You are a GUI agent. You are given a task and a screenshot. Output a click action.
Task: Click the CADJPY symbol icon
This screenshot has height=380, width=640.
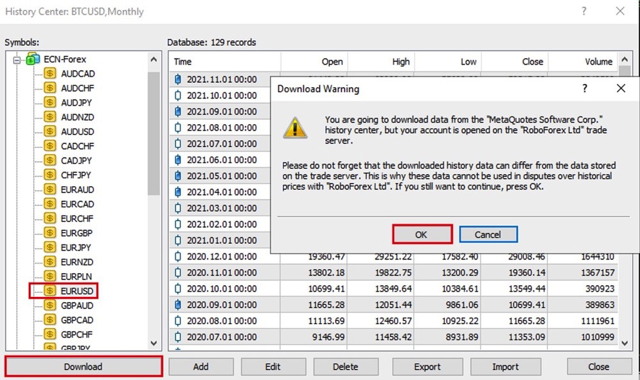coord(50,160)
